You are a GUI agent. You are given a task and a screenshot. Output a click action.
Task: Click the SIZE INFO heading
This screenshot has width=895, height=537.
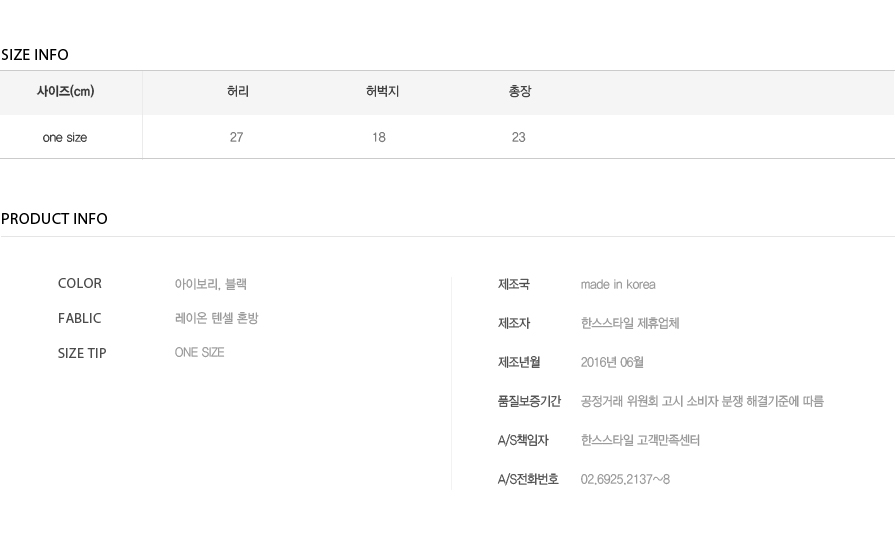pos(35,55)
